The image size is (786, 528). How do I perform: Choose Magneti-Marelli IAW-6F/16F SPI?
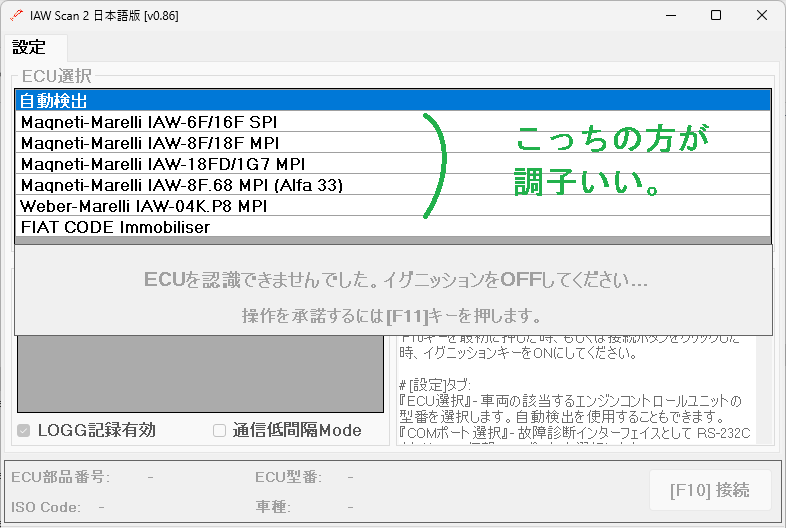tap(392, 122)
